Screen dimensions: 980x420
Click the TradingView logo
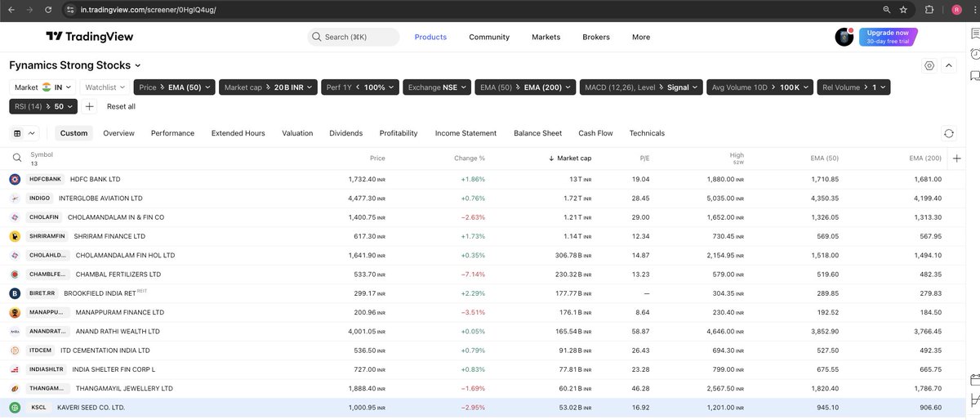(x=89, y=37)
